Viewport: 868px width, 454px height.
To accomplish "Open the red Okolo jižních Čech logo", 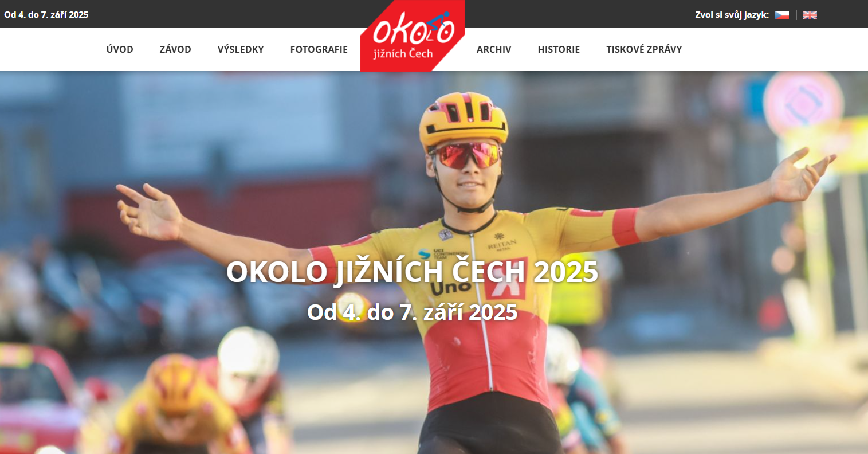I will pyautogui.click(x=413, y=36).
